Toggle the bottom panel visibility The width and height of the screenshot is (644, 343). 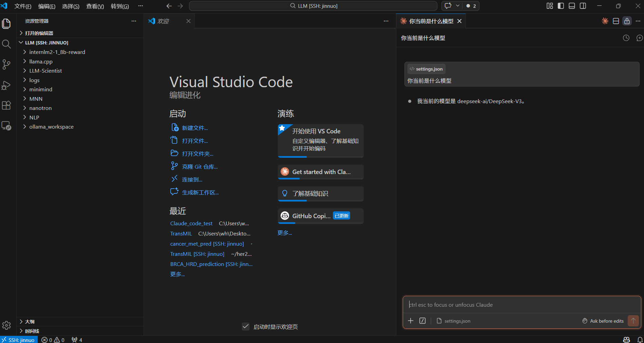(x=572, y=6)
